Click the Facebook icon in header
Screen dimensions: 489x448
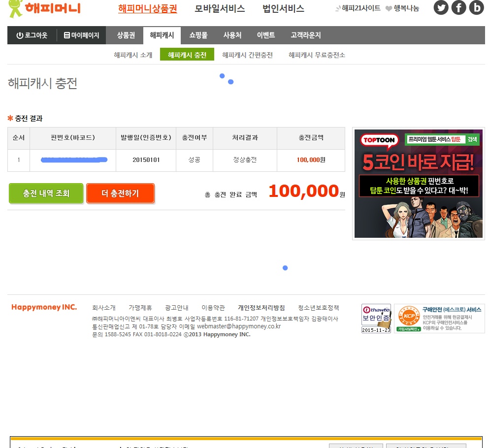point(458,8)
